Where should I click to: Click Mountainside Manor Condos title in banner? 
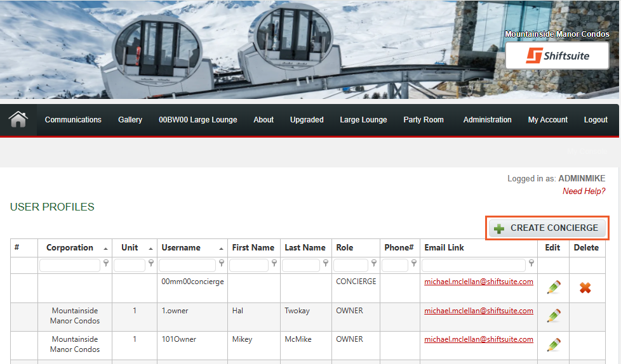(557, 34)
